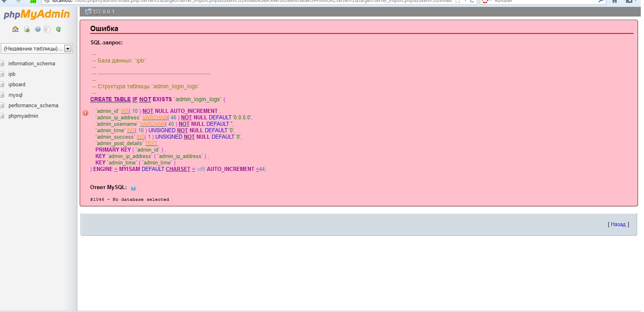Click the CREATE TABLE keyword link
This screenshot has height=312, width=644.
click(x=110, y=100)
